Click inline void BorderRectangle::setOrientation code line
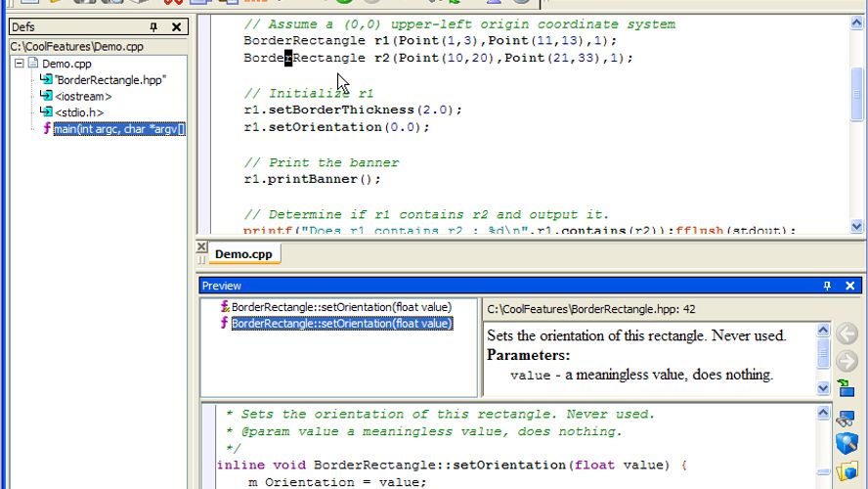Screen dimensions: 868x489 [x=452, y=465]
